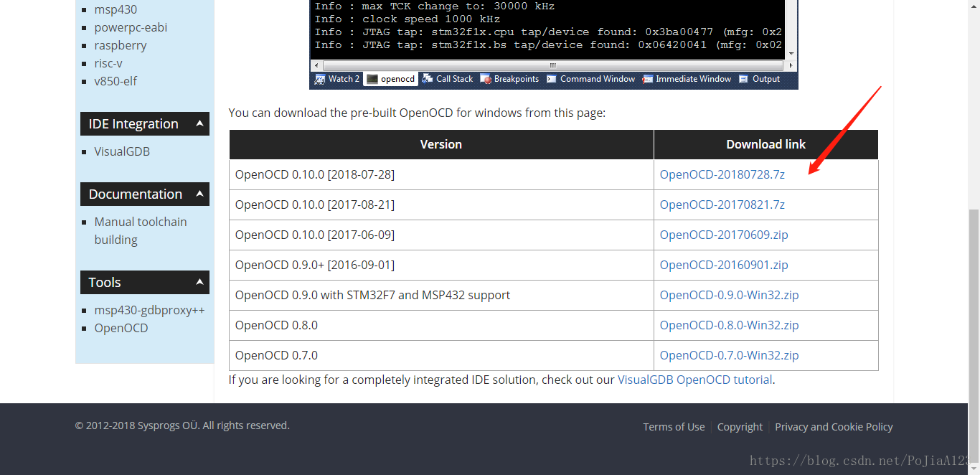The height and width of the screenshot is (475, 980).
Task: Select the OpenOCD 0.7.0 version cell
Action: tap(441, 355)
